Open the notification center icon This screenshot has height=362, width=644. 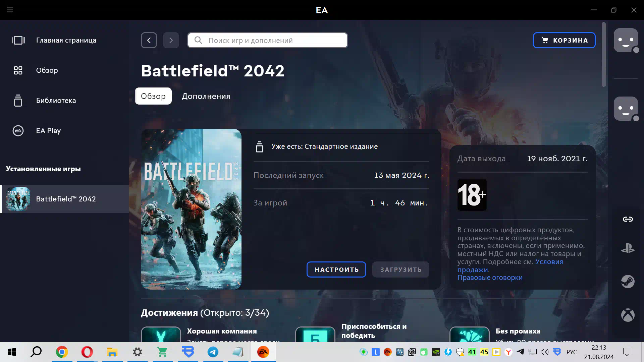(627, 352)
